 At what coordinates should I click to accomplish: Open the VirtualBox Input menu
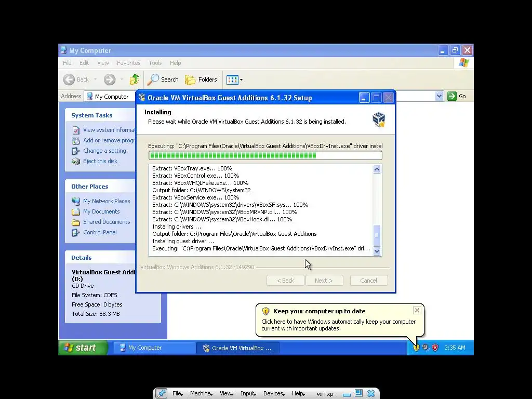(248, 394)
